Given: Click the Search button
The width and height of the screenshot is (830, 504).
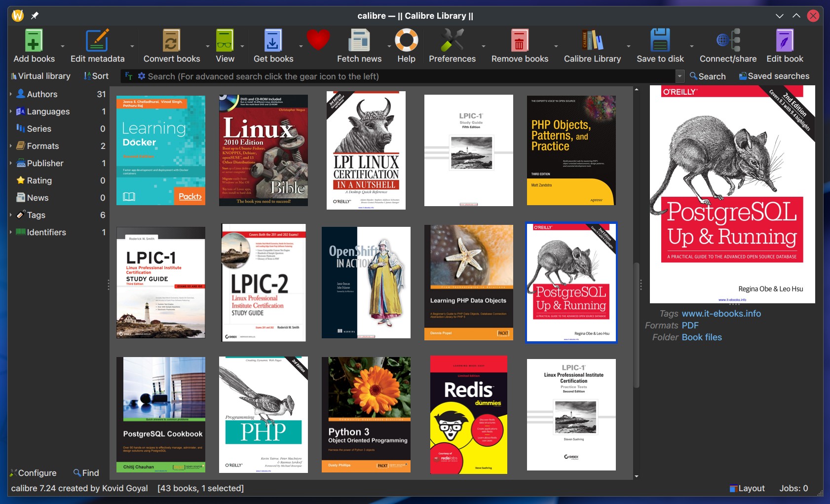Looking at the screenshot, I should coord(708,76).
